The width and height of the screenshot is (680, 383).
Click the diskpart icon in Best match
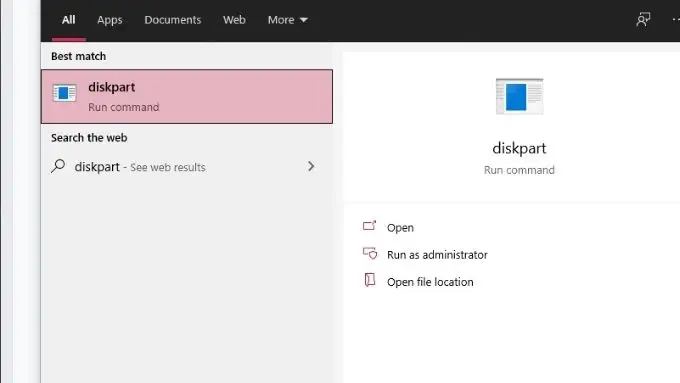[x=64, y=93]
